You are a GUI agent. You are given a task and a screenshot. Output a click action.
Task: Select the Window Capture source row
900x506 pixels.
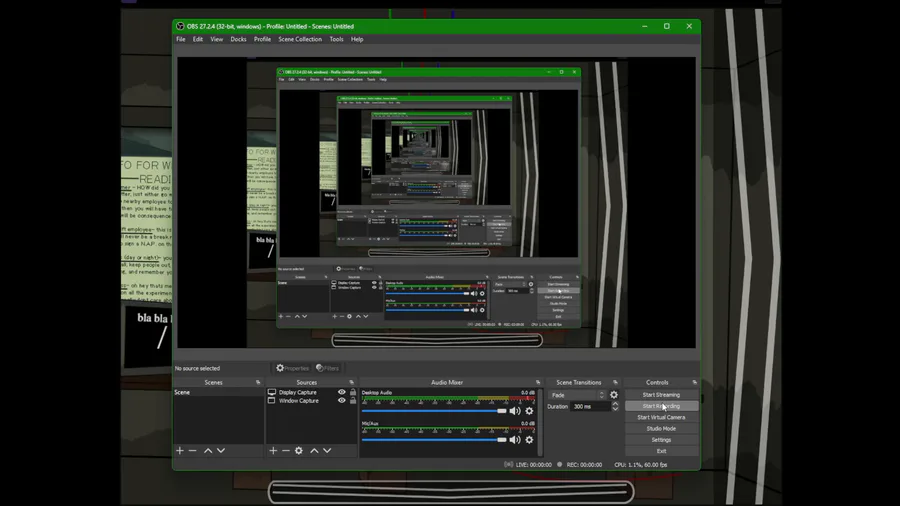click(312, 400)
